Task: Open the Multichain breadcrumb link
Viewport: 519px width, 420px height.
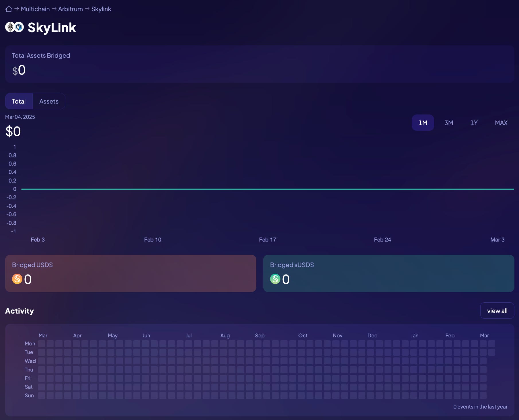Action: click(x=35, y=9)
